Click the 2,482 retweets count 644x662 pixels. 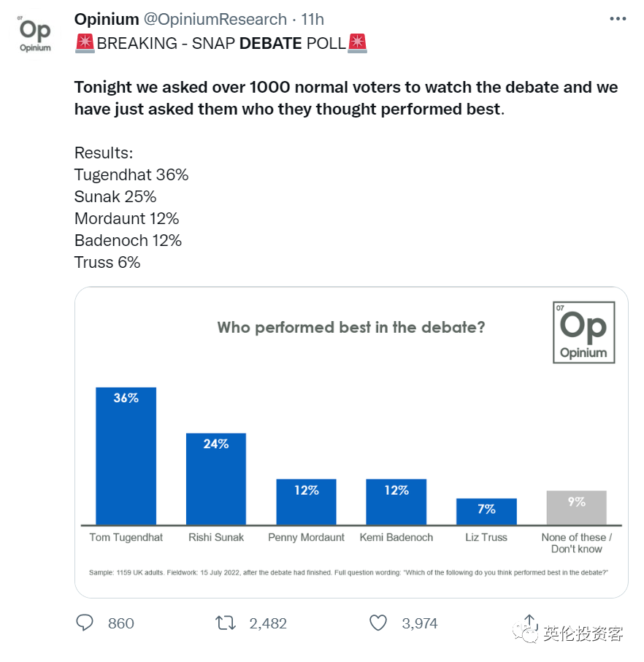tap(268, 623)
